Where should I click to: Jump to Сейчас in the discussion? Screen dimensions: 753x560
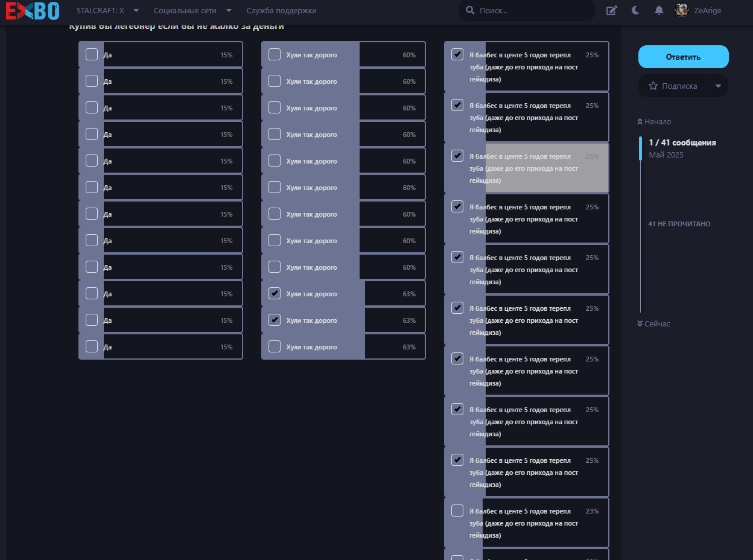[653, 324]
